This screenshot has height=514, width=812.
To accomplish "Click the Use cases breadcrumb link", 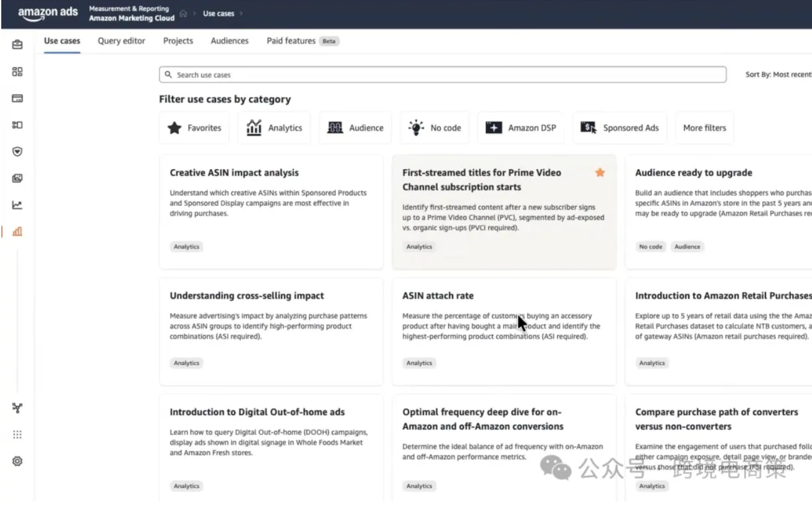I will pyautogui.click(x=219, y=14).
